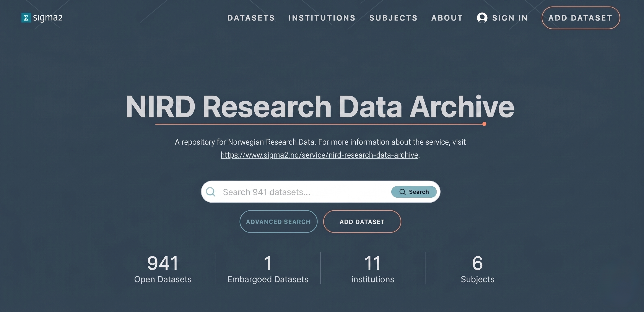Screen dimensions: 644x312
Task: Click Add Dataset button in header
Action: click(x=581, y=18)
